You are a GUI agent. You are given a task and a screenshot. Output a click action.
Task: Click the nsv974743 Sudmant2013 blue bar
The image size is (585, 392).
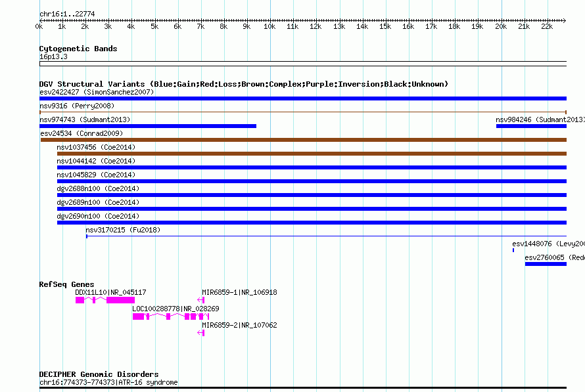tap(148, 126)
